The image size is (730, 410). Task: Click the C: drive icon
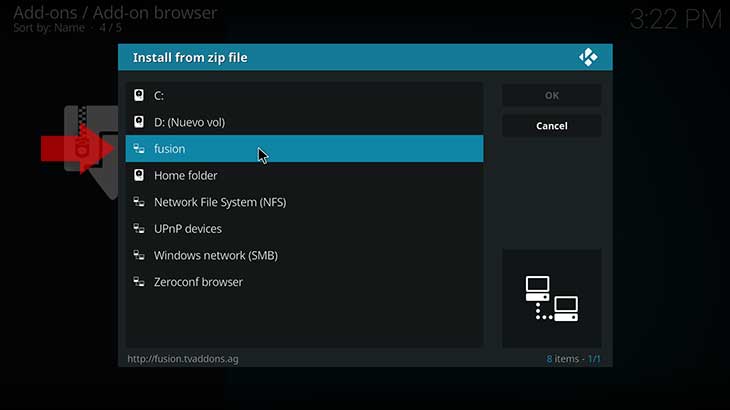tap(139, 95)
